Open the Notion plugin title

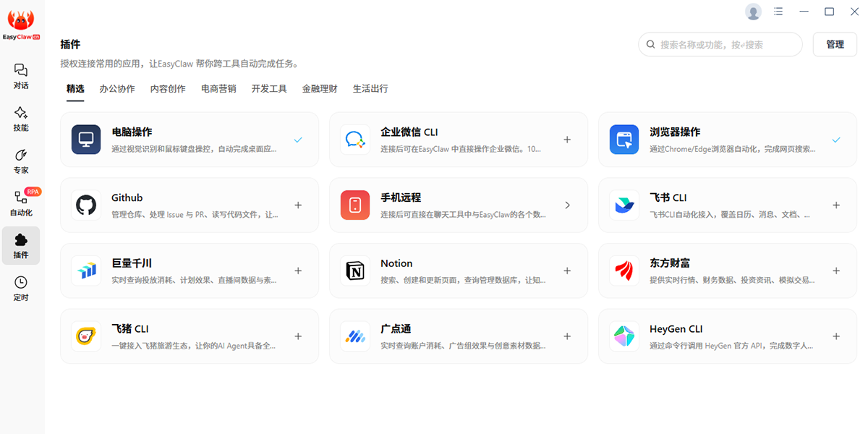point(396,263)
